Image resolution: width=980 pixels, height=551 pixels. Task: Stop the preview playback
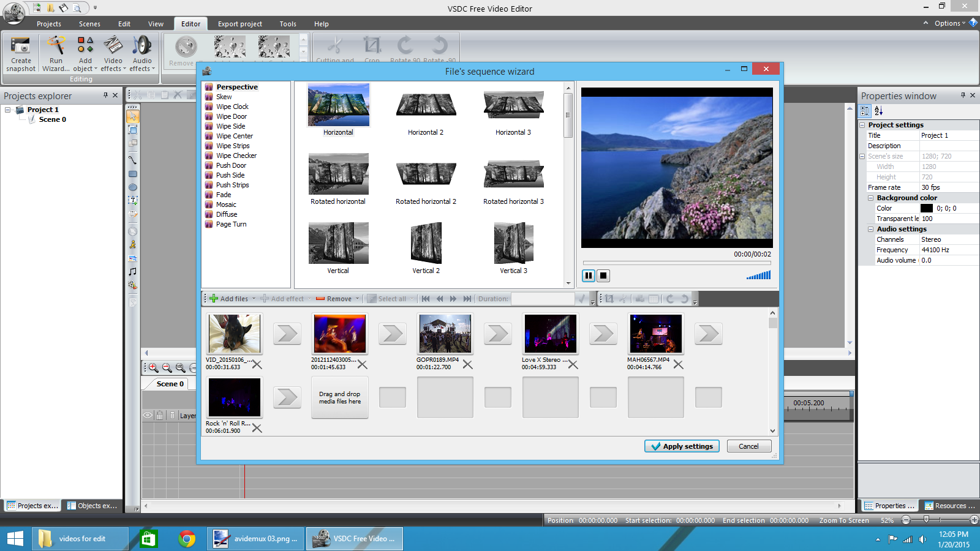point(603,275)
